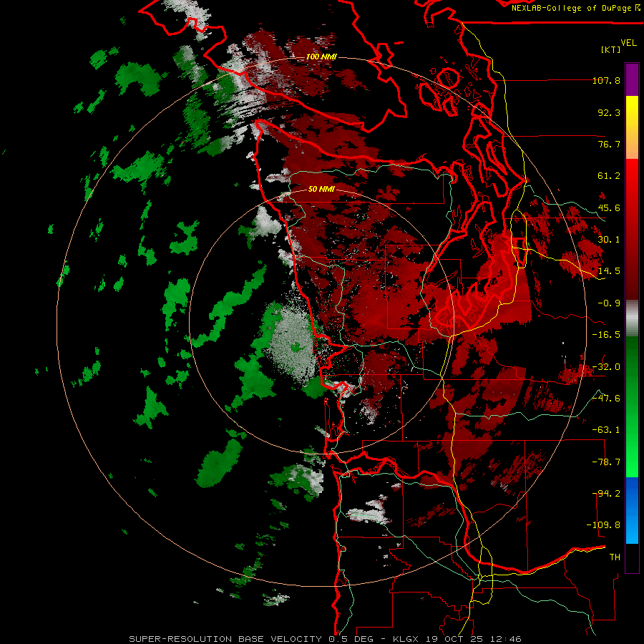This screenshot has width=644, height=644.
Task: Click the -0.9 velocity scale value
Action: (609, 303)
